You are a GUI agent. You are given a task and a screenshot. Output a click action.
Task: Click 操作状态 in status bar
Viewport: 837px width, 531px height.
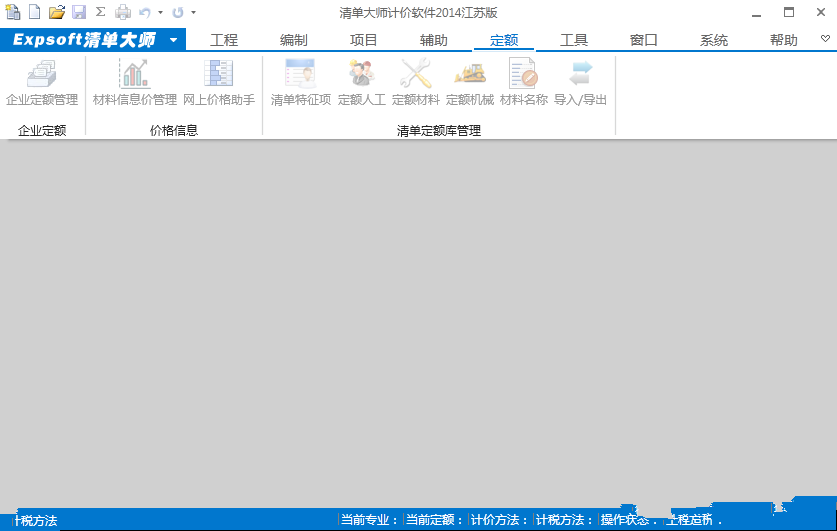click(629, 520)
